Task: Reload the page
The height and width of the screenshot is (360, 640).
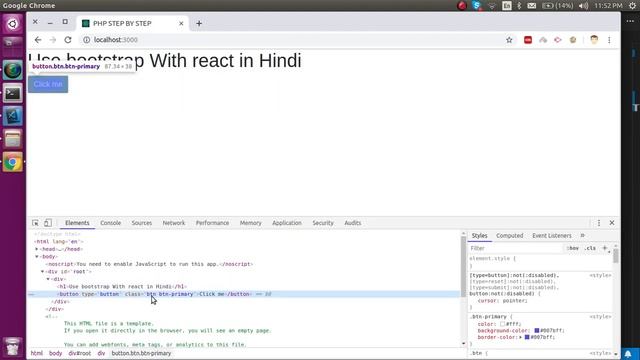Action: point(68,40)
